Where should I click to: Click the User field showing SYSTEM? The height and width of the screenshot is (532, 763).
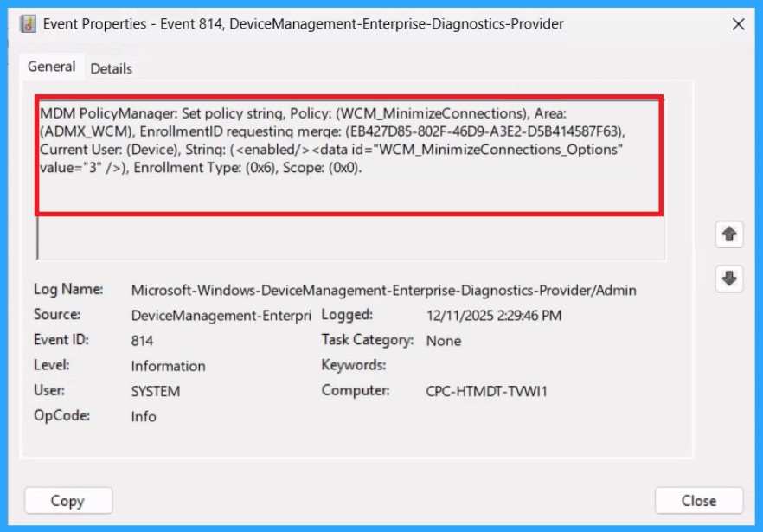157,391
